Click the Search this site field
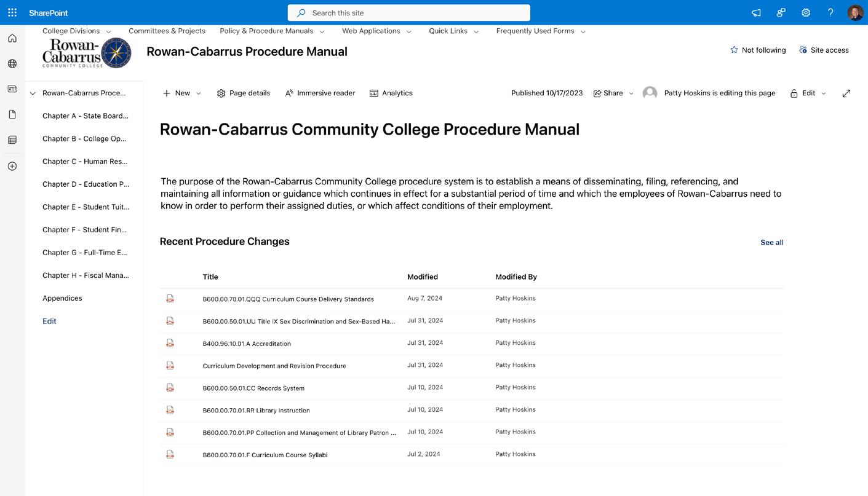 [408, 13]
